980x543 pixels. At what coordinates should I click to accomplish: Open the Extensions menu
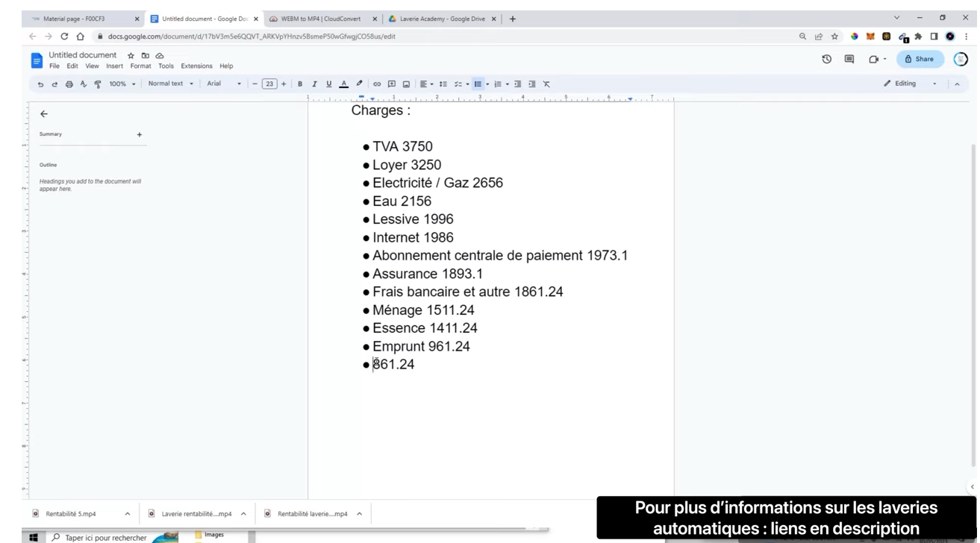coord(196,66)
